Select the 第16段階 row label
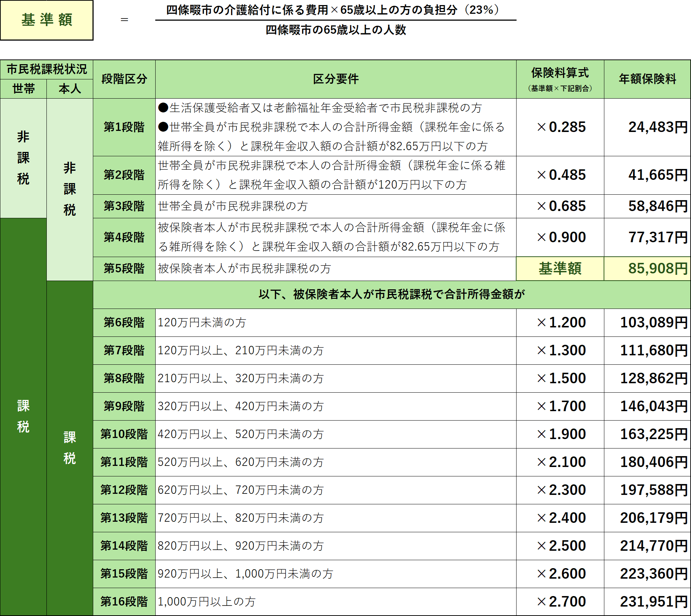This screenshot has width=691, height=616. click(124, 602)
